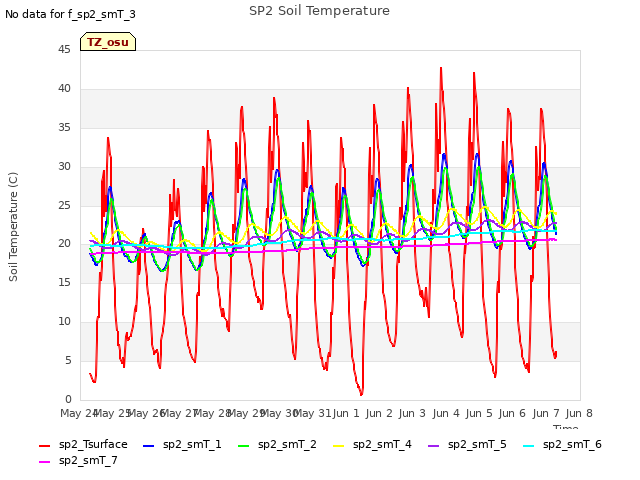Toggle the sp2_smT_4 legend entry
This screenshot has height=480, width=640.
pos(372,444)
